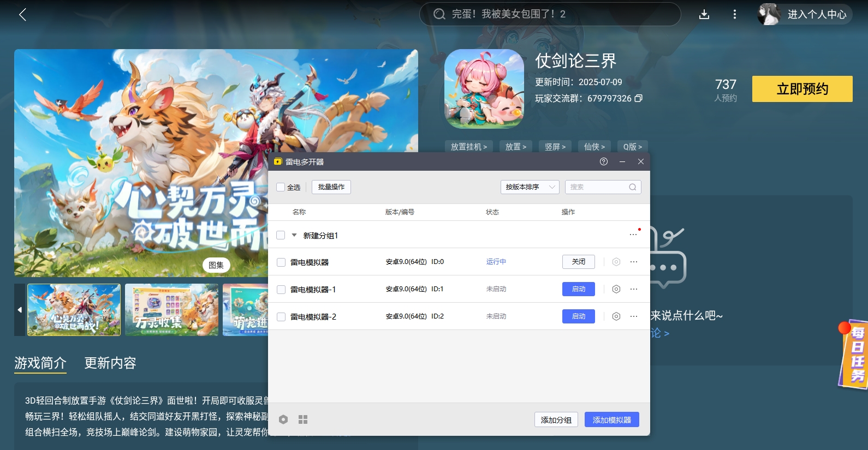Image resolution: width=868 pixels, height=450 pixels.
Task: Click the 仗剑论三界 game icon
Action: 484,89
